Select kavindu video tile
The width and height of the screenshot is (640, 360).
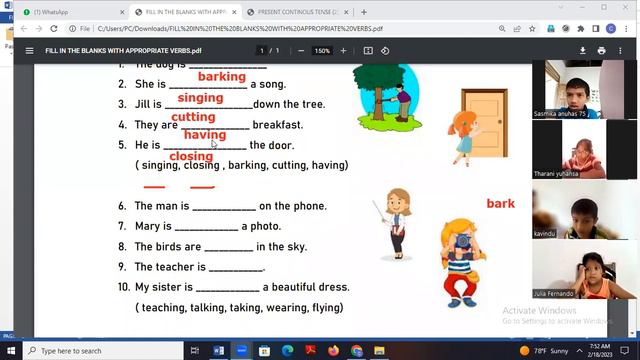pos(584,209)
